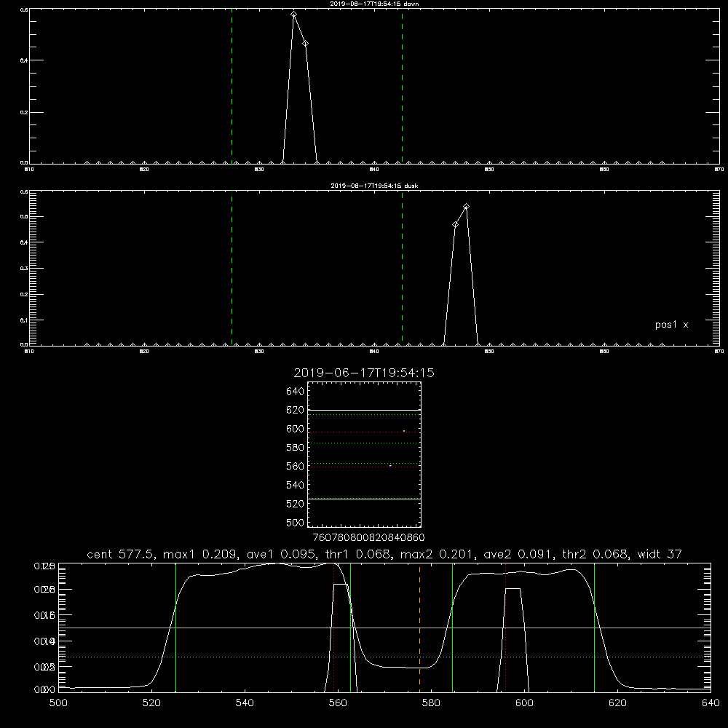Image resolution: width=728 pixels, height=728 pixels.
Task: Click the '2019-06-17T19:54:15 dawn' plot title
Action: click(374, 4)
